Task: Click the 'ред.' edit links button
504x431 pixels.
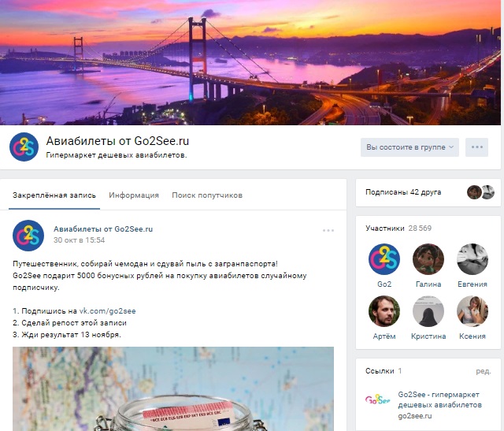Action: click(484, 371)
